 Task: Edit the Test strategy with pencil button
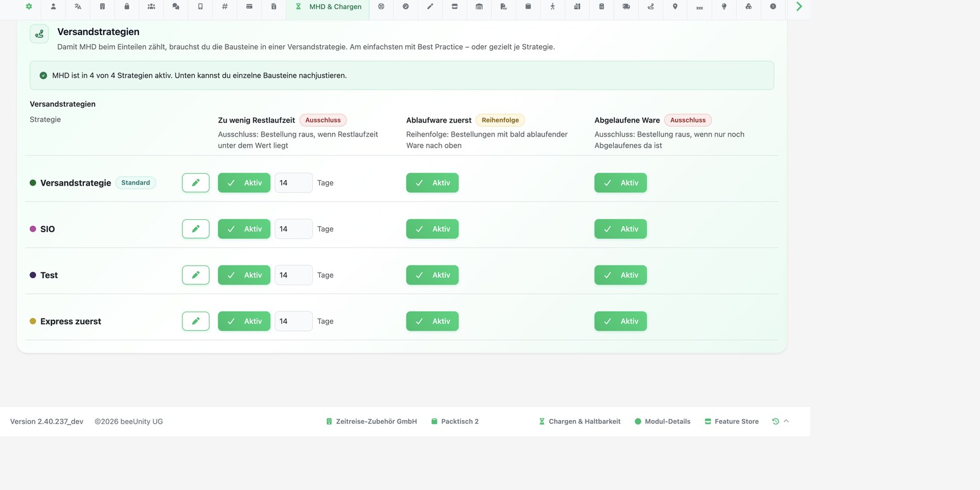tap(196, 275)
